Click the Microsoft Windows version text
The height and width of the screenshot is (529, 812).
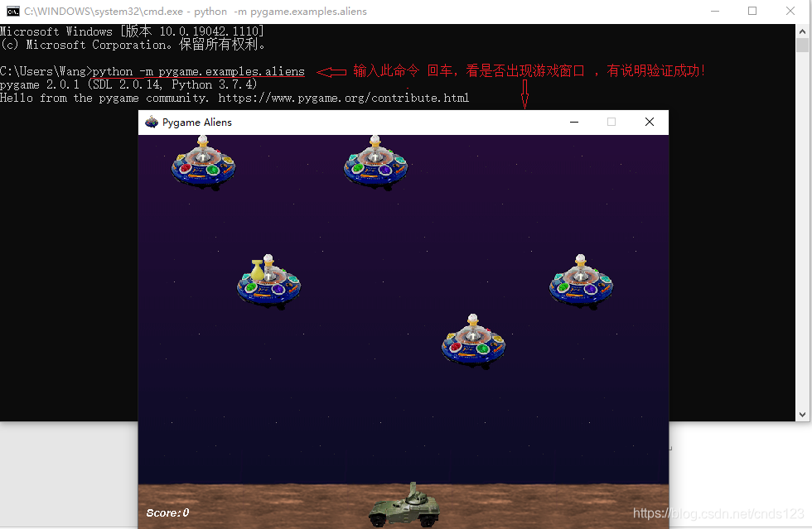[x=133, y=31]
